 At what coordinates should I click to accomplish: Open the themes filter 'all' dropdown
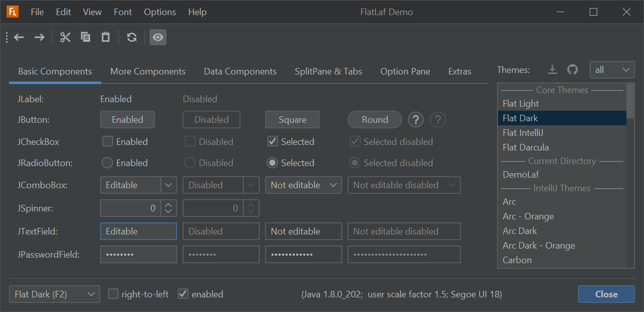pos(612,70)
